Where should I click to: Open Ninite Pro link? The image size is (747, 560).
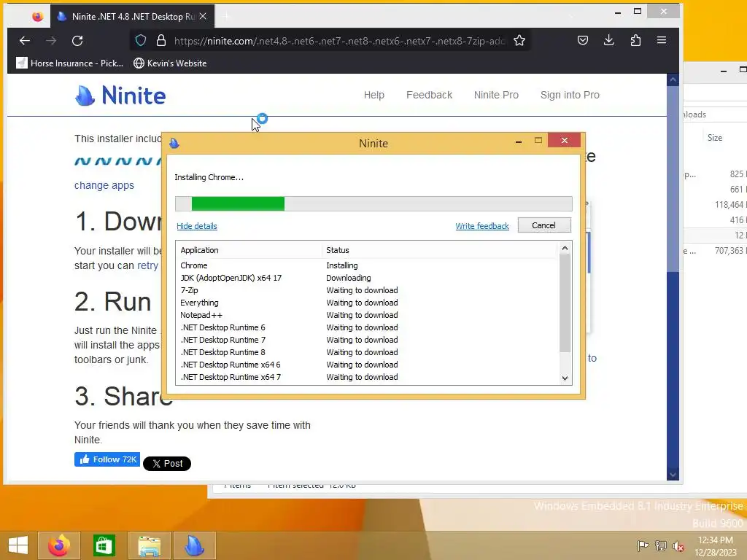[496, 95]
